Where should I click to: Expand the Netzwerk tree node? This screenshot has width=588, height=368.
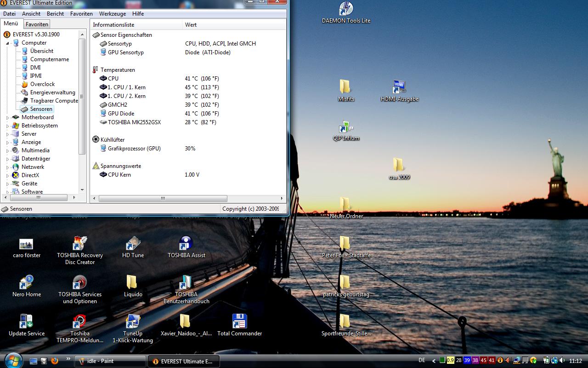click(8, 167)
